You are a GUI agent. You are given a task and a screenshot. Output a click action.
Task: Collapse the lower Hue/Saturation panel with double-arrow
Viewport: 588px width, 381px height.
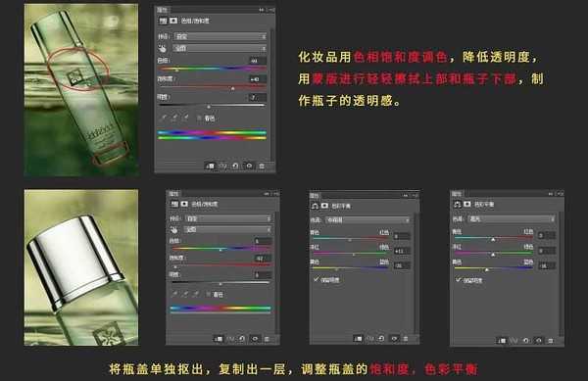point(267,194)
